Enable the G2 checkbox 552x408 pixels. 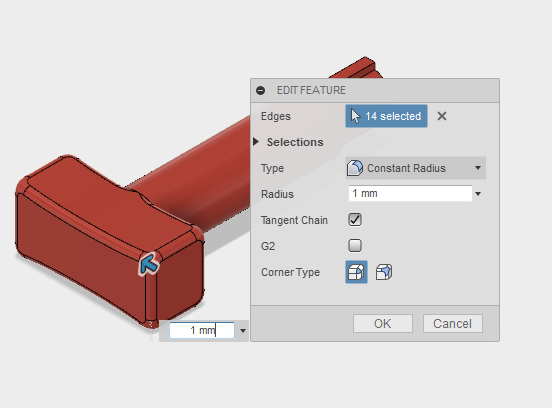[x=355, y=245]
